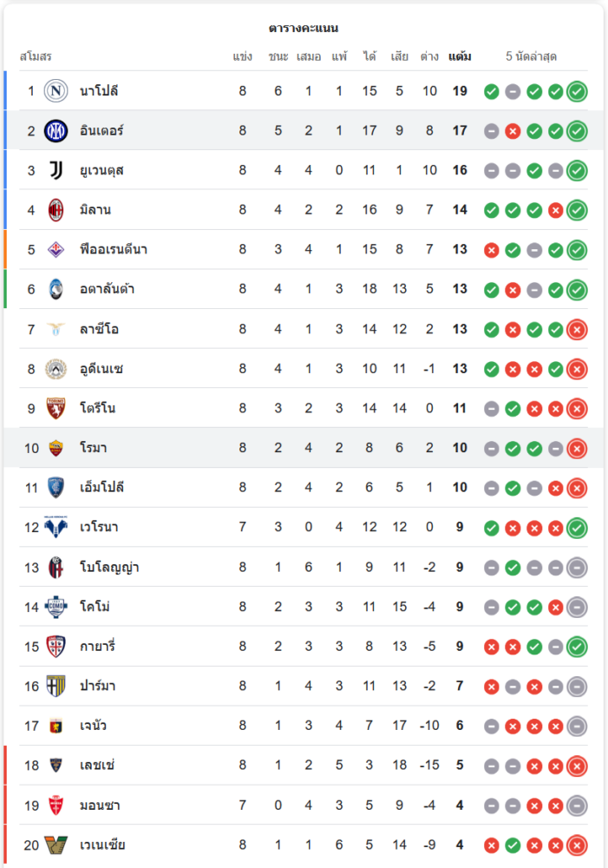Click the Fiorentina club badge
Viewport: 608px width, 868px height.
pos(56,250)
